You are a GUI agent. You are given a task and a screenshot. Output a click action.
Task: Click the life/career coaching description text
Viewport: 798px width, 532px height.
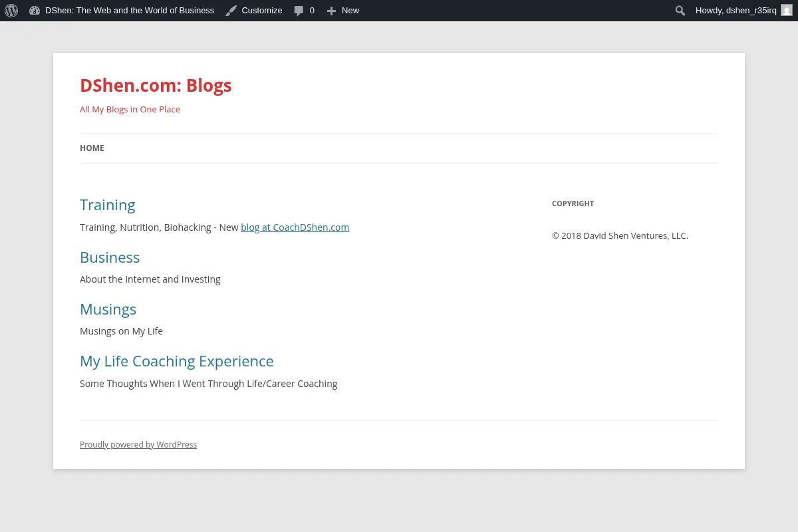[209, 384]
